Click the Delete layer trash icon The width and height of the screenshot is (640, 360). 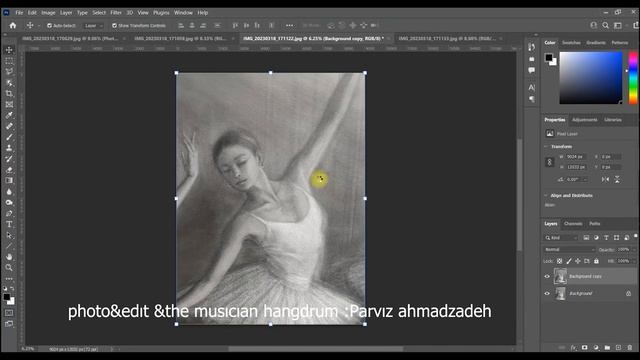[630, 348]
